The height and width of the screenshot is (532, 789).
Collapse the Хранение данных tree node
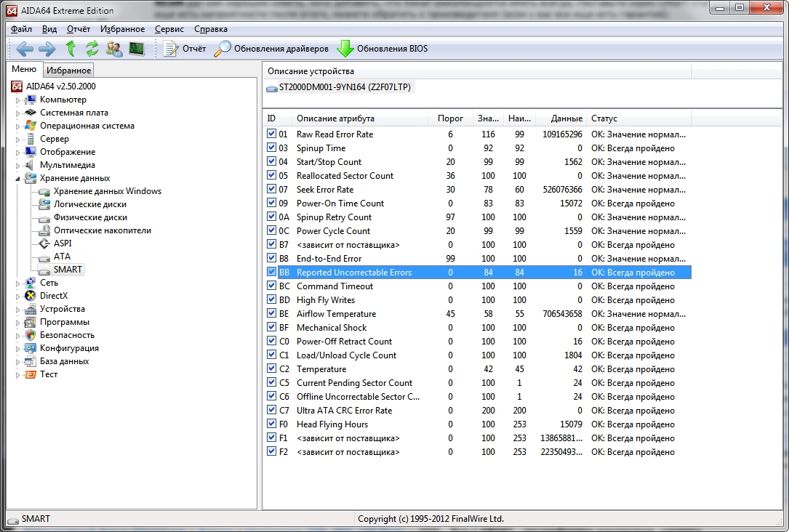click(x=18, y=178)
